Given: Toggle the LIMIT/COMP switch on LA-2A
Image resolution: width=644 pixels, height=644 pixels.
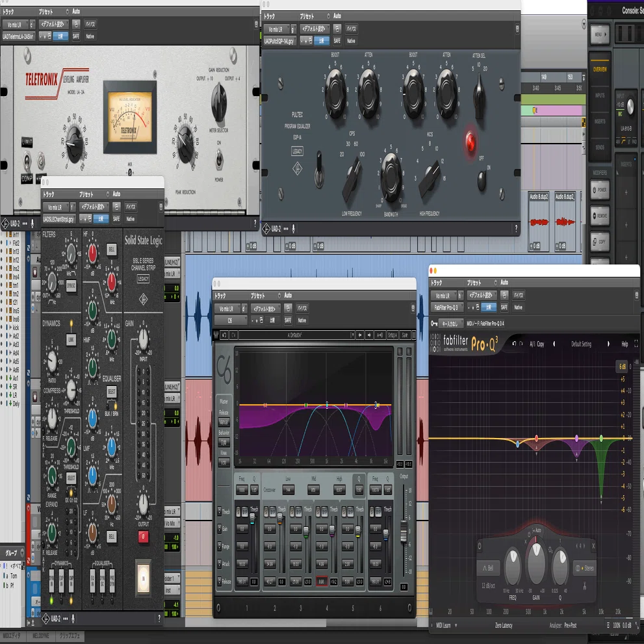Looking at the screenshot, I should (x=27, y=160).
